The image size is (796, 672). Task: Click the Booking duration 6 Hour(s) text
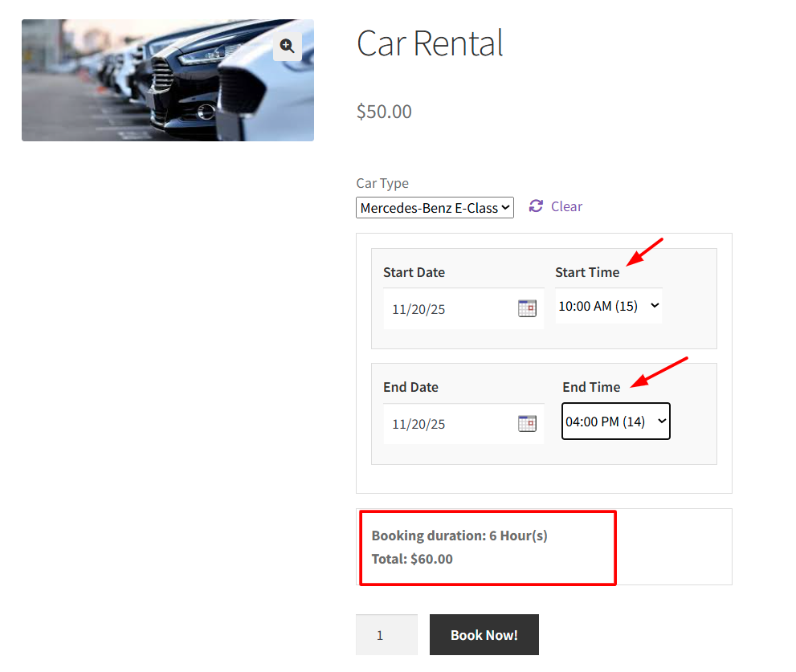pos(459,536)
